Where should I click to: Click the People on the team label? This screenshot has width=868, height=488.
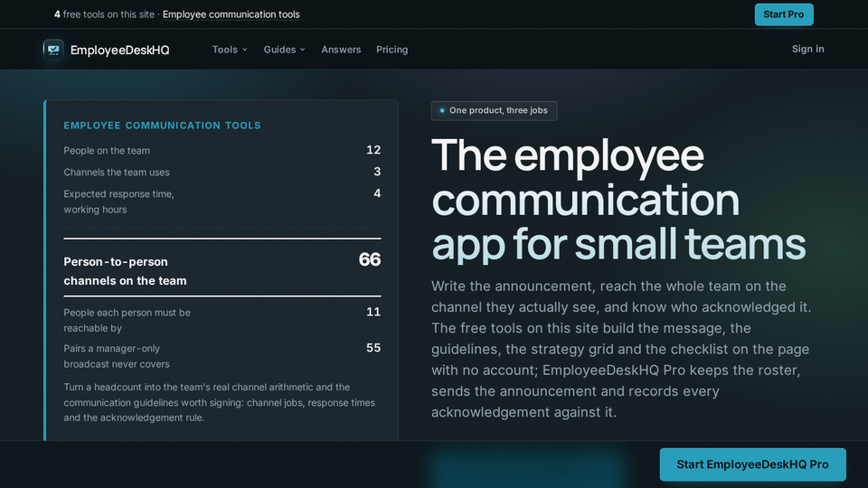pyautogui.click(x=107, y=151)
